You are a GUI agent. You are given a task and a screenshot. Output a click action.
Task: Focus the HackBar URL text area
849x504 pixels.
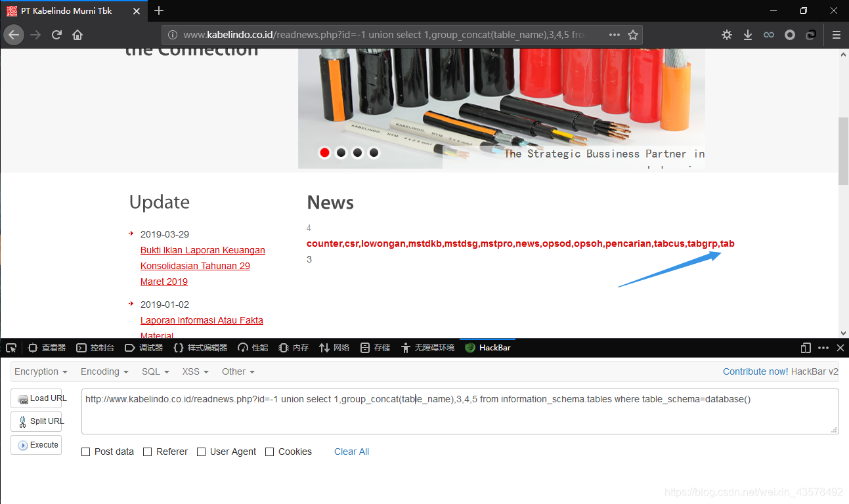point(460,411)
